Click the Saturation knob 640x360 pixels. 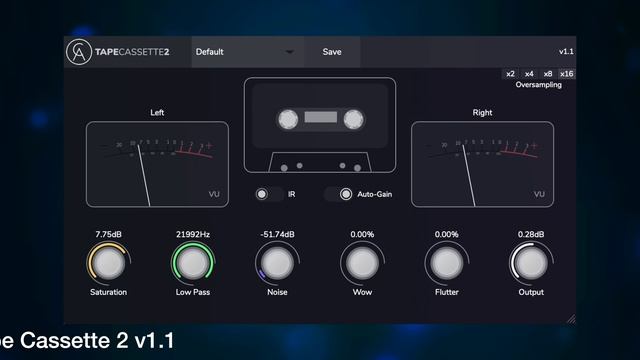click(109, 263)
